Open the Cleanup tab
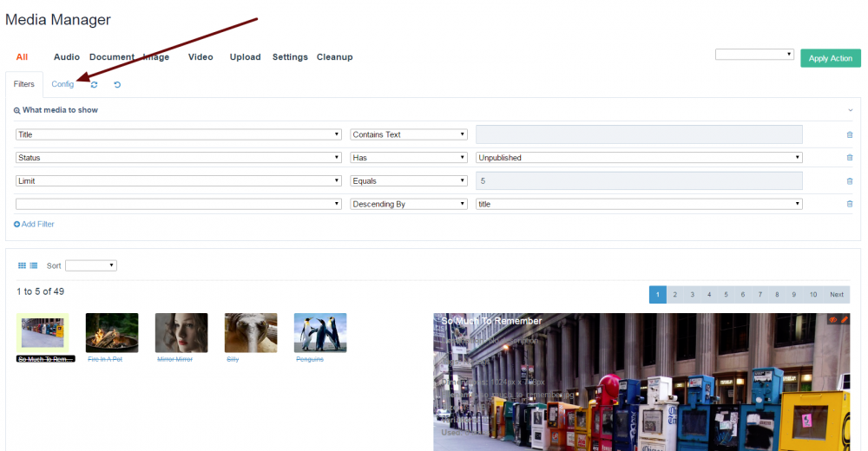868x451 pixels. [334, 57]
